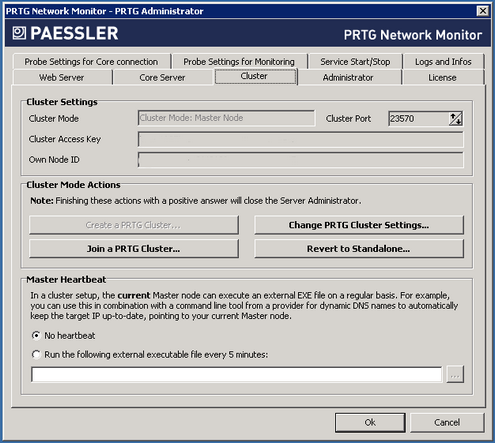Click the Master Heartbeat group heading
Screen dimensions: 495x443
[x=66, y=279]
